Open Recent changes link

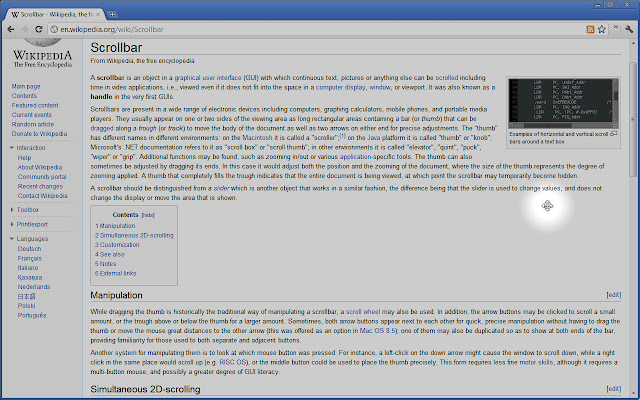click(x=40, y=187)
